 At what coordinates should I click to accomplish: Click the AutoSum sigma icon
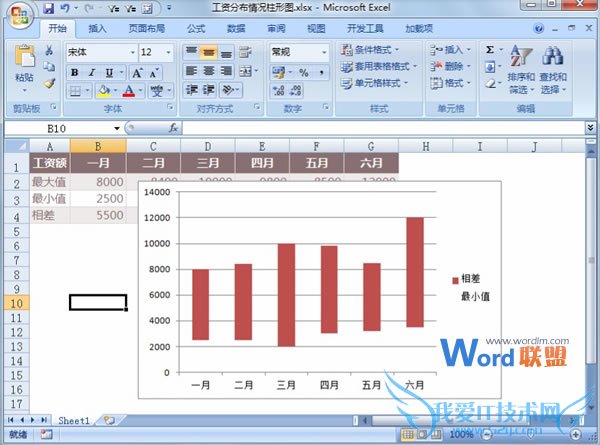[x=490, y=50]
